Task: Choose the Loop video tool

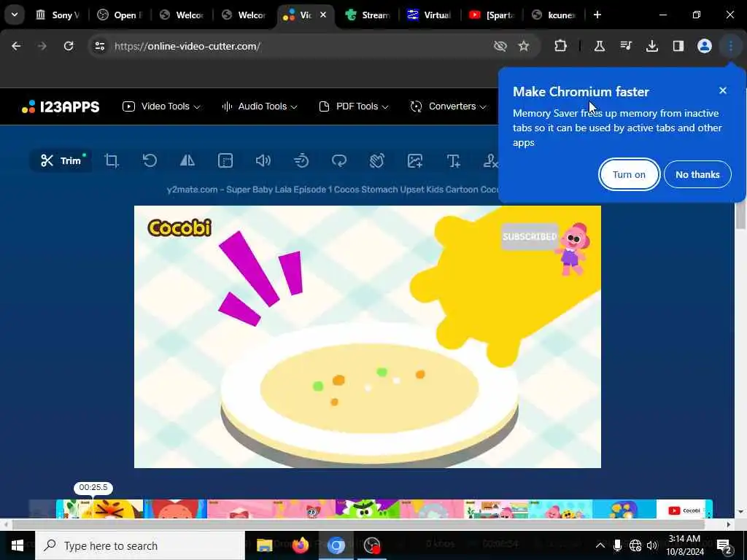Action: (339, 160)
